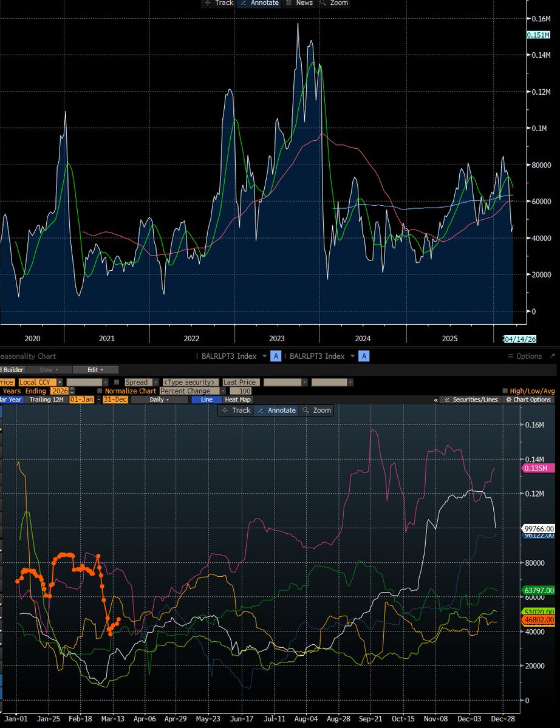Click the pink 0.135M series label
This screenshot has width=560, height=728.
pyautogui.click(x=538, y=468)
